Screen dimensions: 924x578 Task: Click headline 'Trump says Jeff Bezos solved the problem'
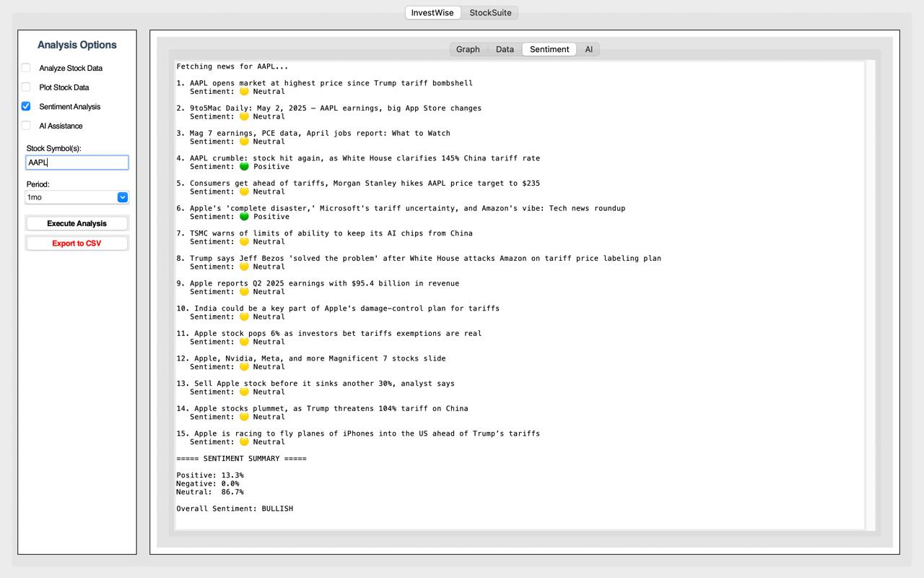[x=425, y=259]
